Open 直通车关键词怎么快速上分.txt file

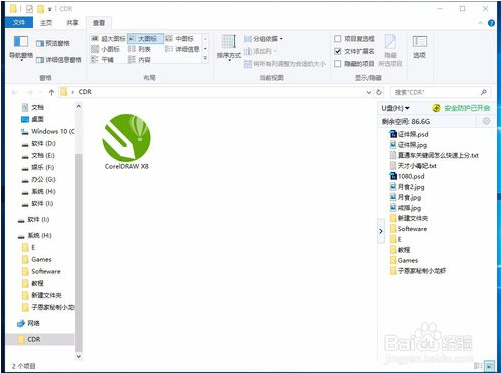click(x=434, y=155)
